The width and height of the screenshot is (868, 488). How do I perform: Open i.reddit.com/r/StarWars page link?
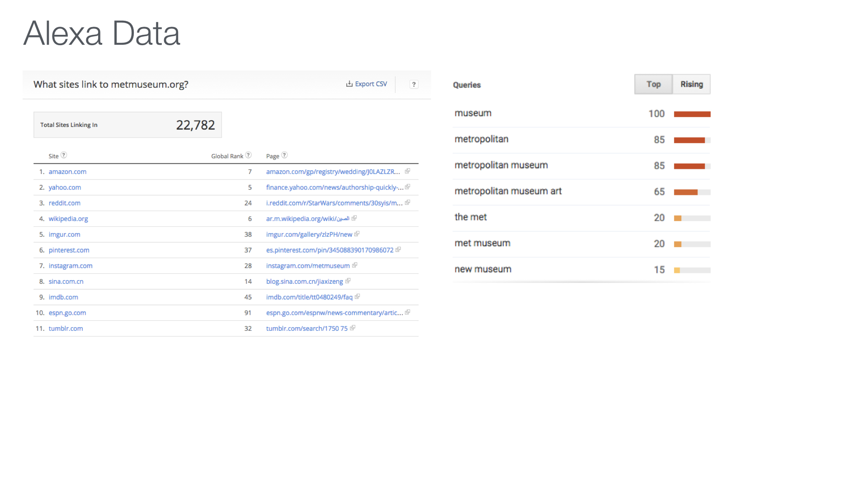[334, 203]
